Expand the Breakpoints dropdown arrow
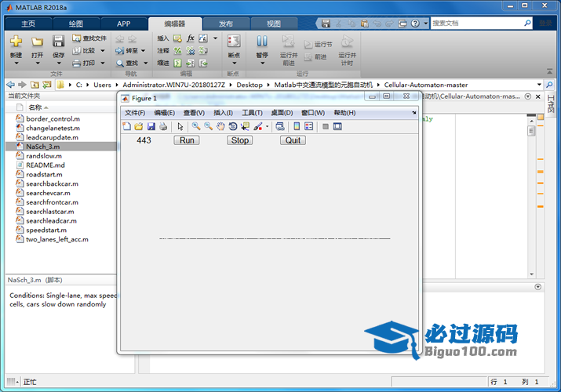This screenshot has width=561, height=392. [x=235, y=64]
